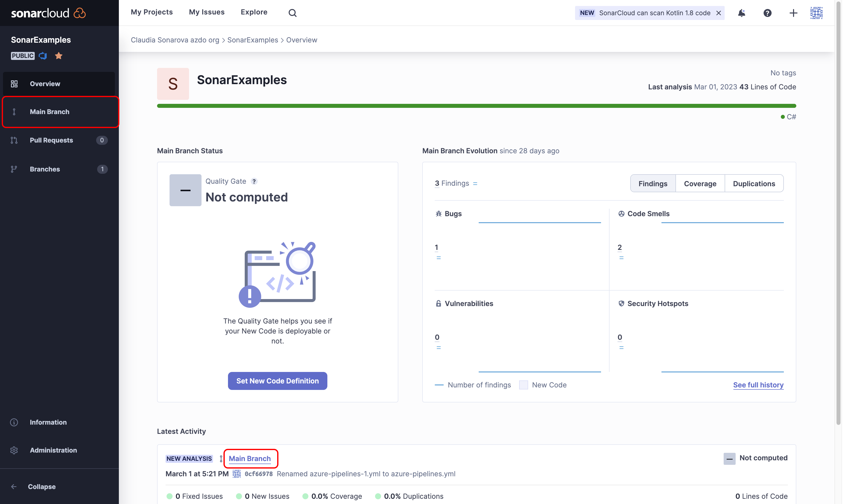Go to My Issues
The height and width of the screenshot is (504, 843).
pyautogui.click(x=207, y=12)
